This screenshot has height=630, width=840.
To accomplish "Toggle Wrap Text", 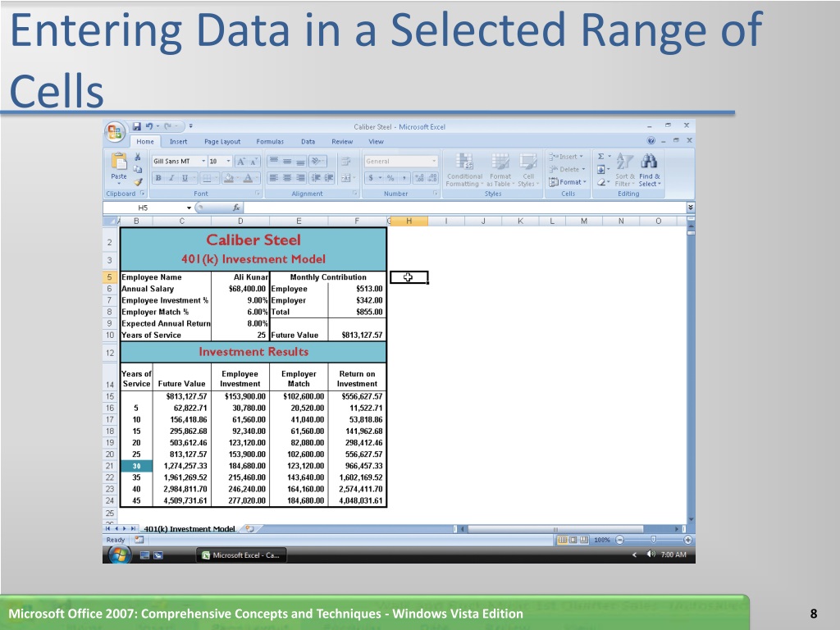I will pyautogui.click(x=346, y=162).
